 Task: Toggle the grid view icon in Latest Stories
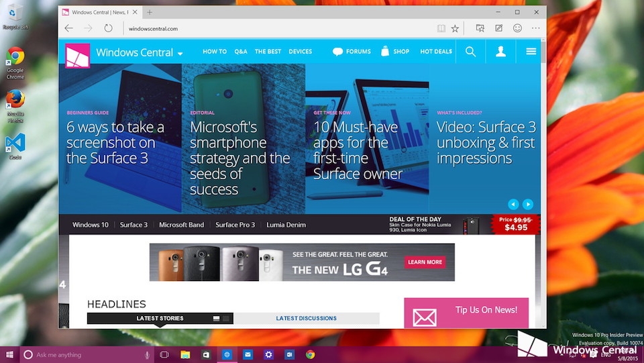[226, 319]
